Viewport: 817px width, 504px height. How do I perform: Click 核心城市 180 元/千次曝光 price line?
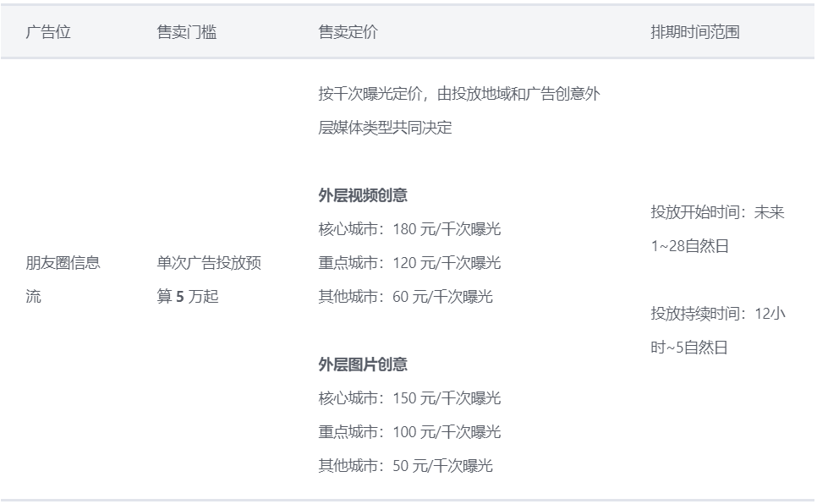409,229
